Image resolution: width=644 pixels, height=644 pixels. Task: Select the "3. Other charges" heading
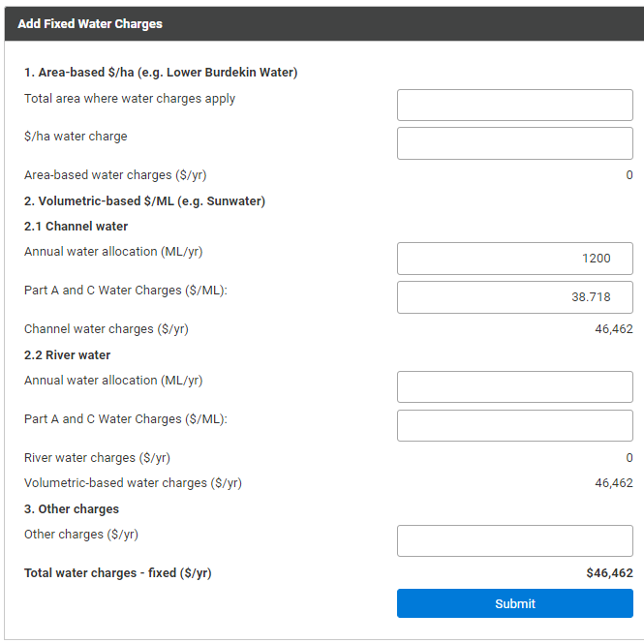tap(72, 509)
